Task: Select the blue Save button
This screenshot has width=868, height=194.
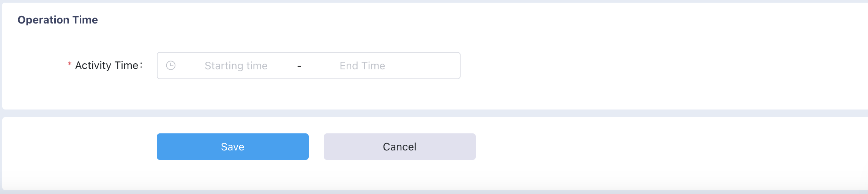Action: click(x=233, y=147)
